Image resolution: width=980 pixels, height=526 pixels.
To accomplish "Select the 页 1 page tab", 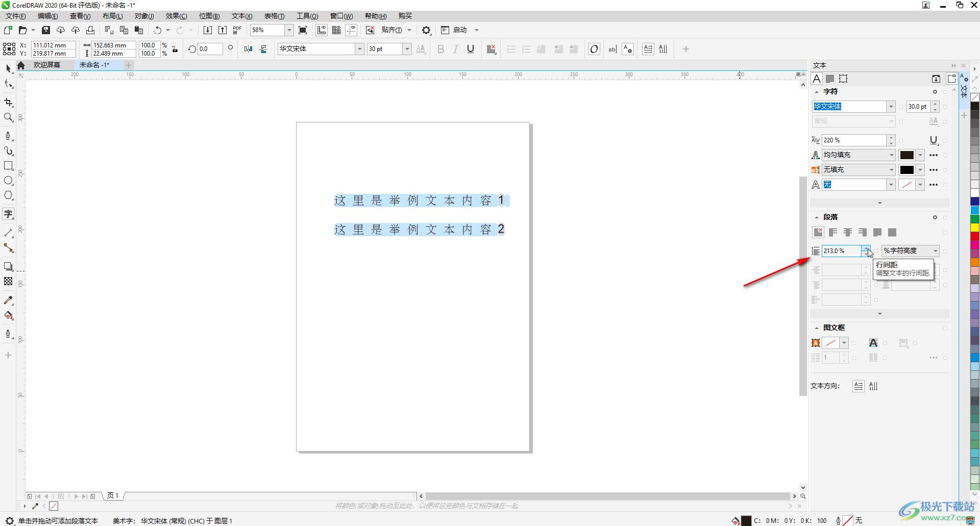I will (x=113, y=496).
